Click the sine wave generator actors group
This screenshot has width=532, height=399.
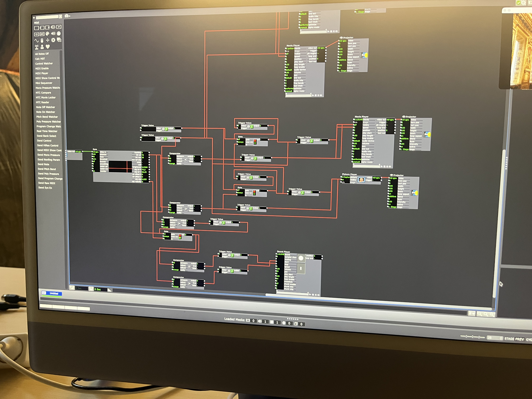coord(37,40)
